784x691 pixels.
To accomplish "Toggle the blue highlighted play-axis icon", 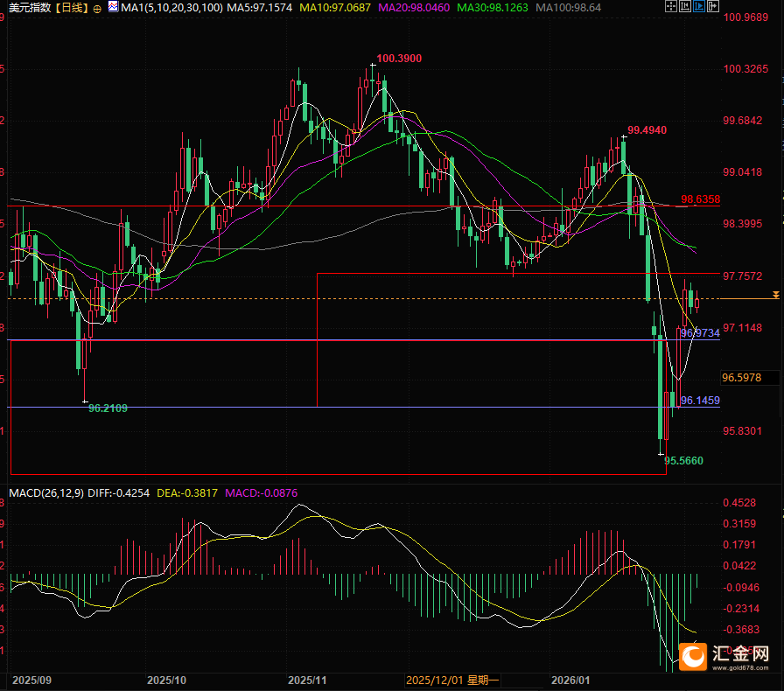I will [x=698, y=7].
